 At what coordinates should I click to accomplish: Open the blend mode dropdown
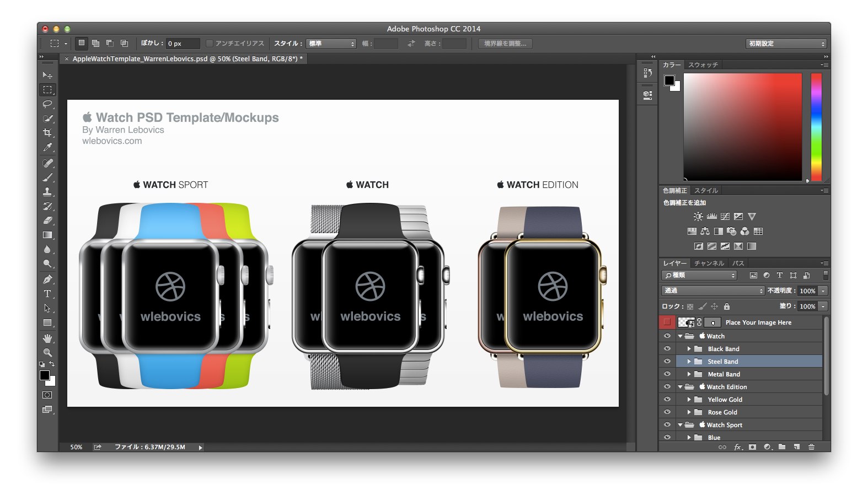point(713,290)
